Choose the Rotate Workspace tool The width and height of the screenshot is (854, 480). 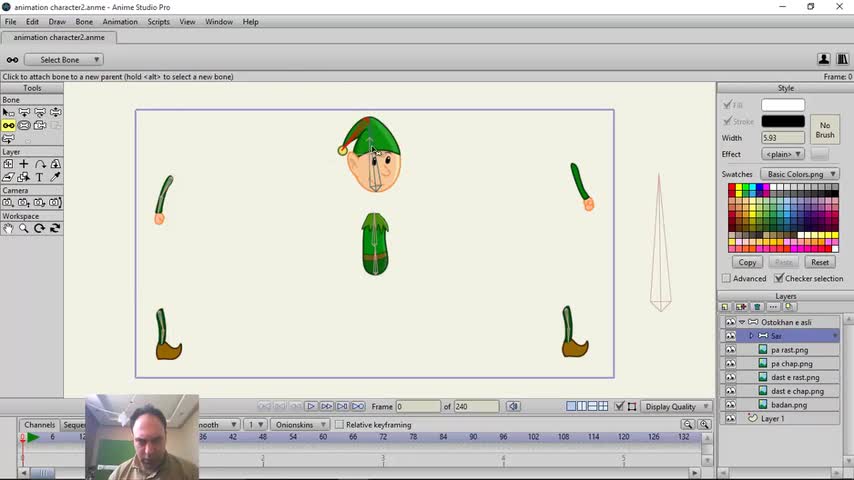pyautogui.click(x=40, y=228)
